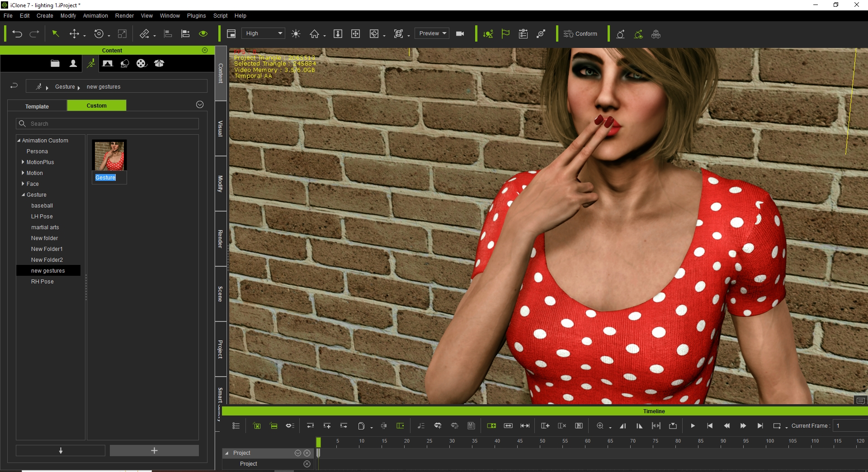This screenshot has height=472, width=868.
Task: Select the baseball folder
Action: 42,206
